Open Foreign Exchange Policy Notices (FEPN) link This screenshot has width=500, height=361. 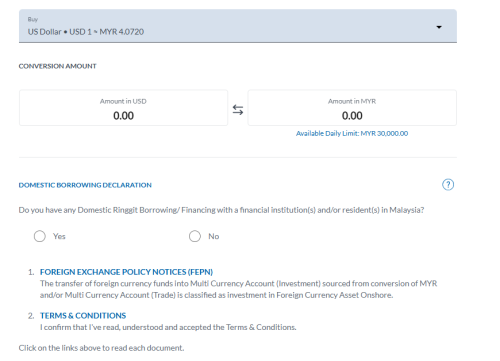coord(126,272)
